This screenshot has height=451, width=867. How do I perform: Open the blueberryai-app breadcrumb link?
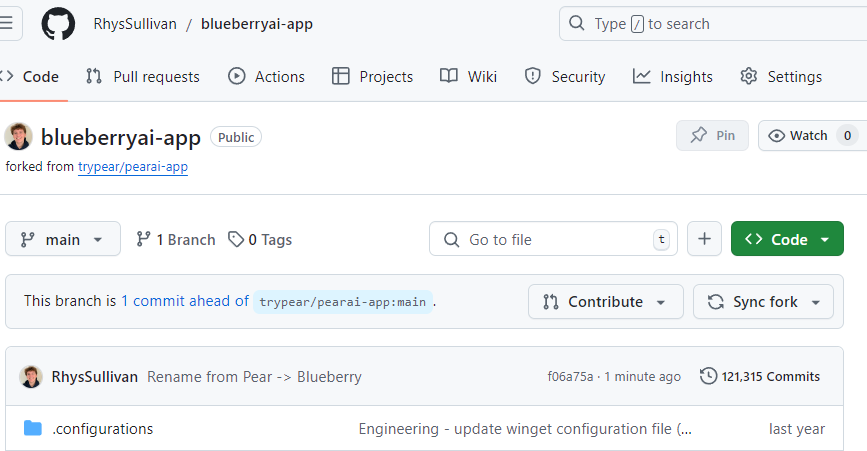(257, 24)
